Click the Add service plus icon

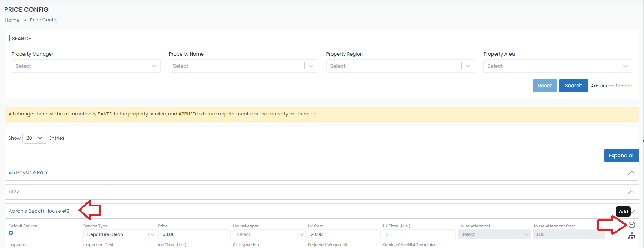[632, 225]
